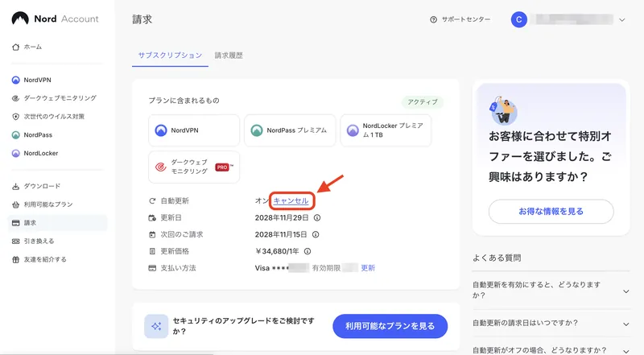
Task: Open 次世代のウイルス対策 sidebar item
Action: 54,117
